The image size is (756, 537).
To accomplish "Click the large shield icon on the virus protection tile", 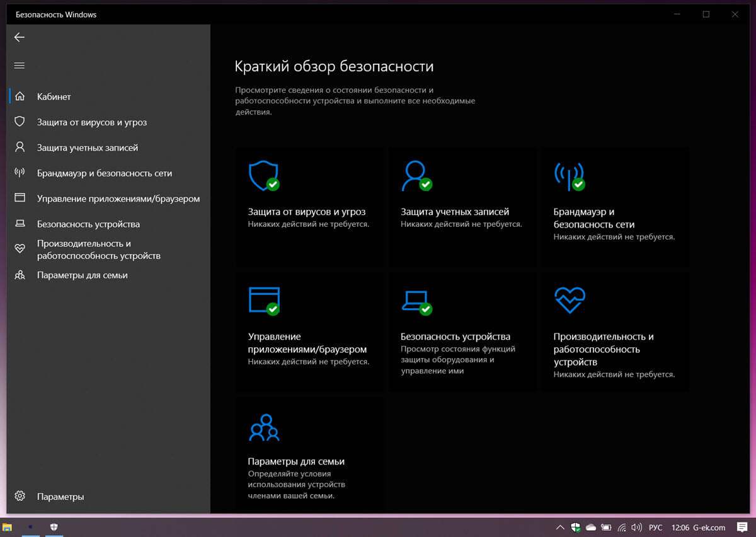I will click(263, 175).
